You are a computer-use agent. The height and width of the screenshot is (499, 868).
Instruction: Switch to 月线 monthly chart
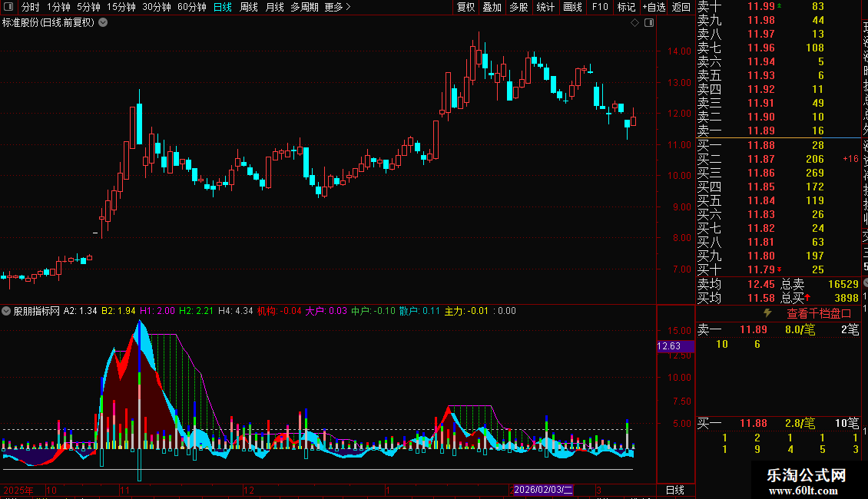point(274,7)
